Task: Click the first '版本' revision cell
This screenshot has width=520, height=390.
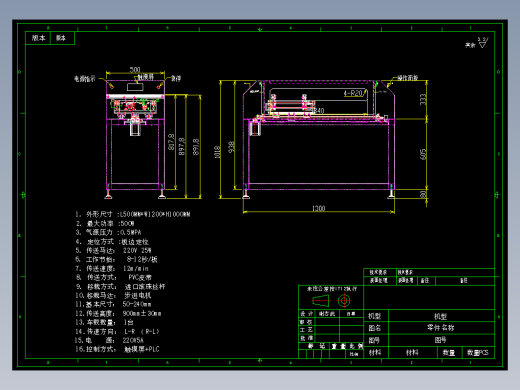Action: pyautogui.click(x=38, y=38)
